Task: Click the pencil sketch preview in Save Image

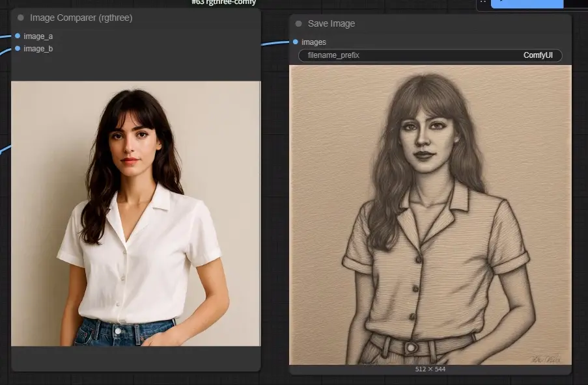Action: point(430,215)
